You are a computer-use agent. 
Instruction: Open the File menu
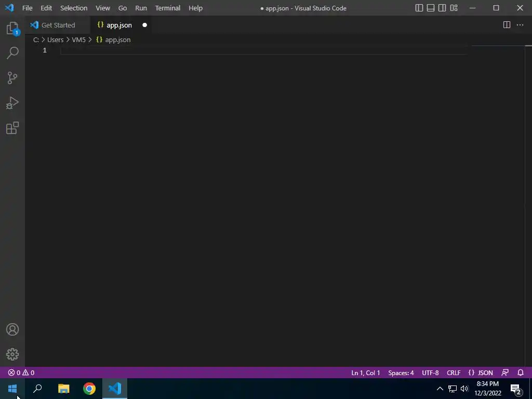27,8
